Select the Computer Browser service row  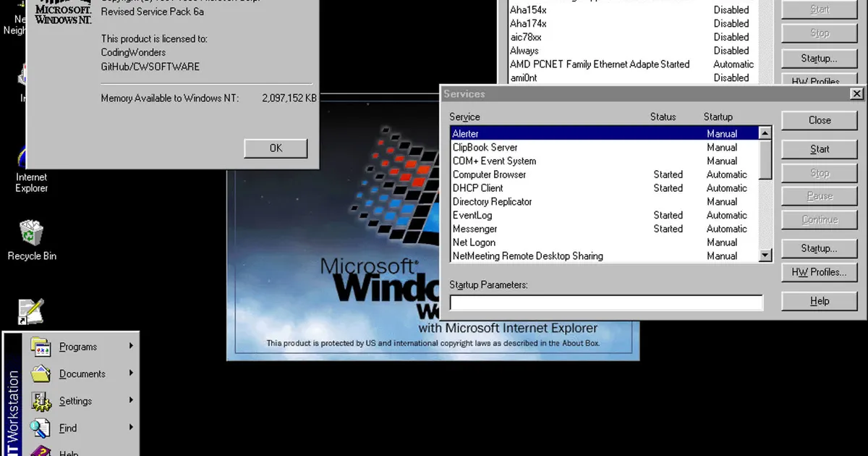pyautogui.click(x=604, y=174)
